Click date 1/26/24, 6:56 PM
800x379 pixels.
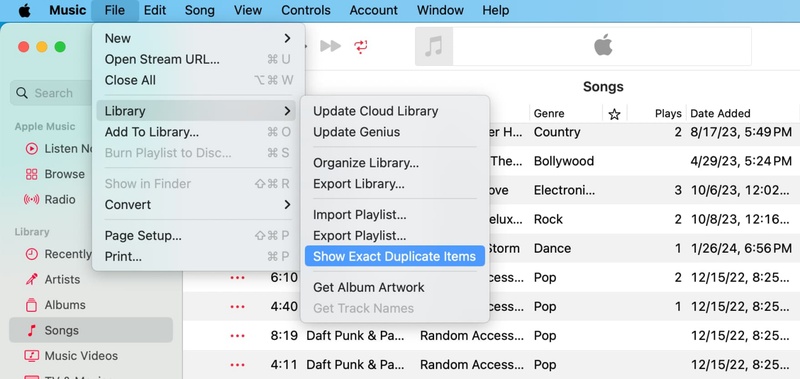point(741,248)
